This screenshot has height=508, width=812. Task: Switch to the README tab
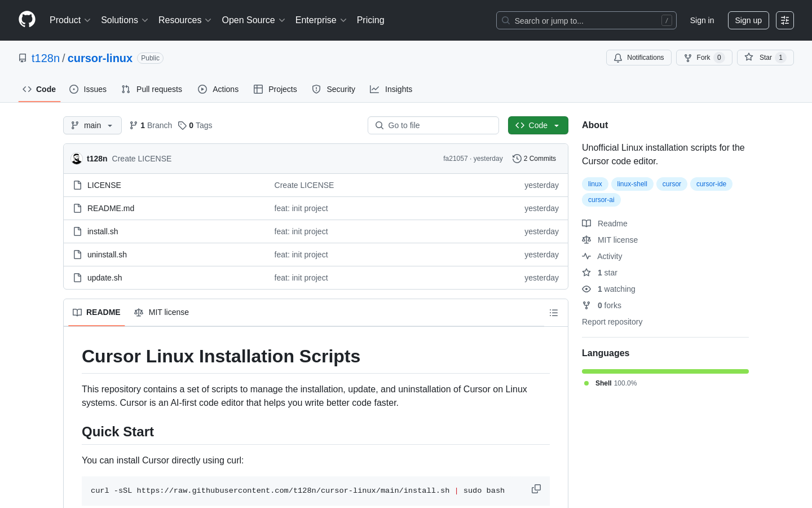click(x=96, y=312)
